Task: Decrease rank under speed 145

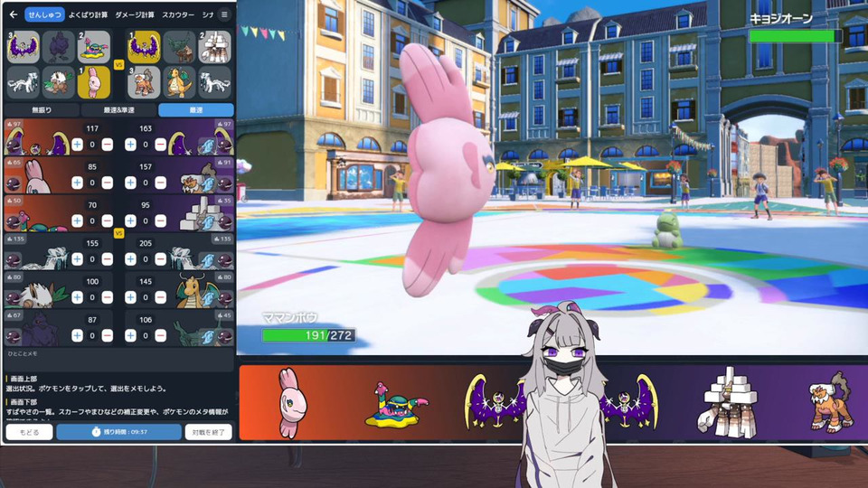Action: click(x=161, y=297)
